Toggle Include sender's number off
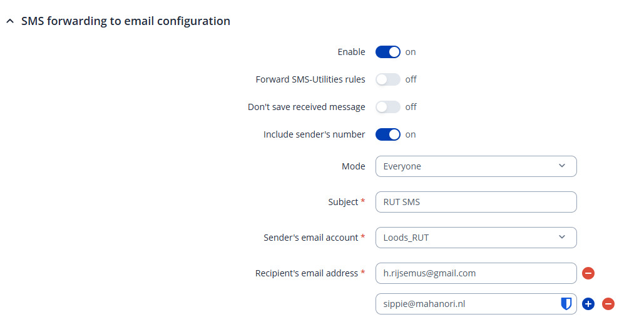Image resolution: width=644 pixels, height=332 pixels. pyautogui.click(x=387, y=134)
